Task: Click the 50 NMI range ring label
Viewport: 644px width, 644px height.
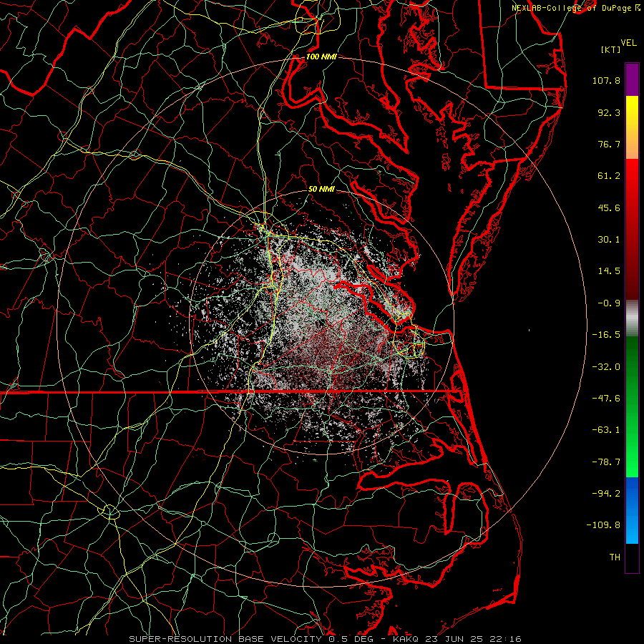Action: click(321, 189)
